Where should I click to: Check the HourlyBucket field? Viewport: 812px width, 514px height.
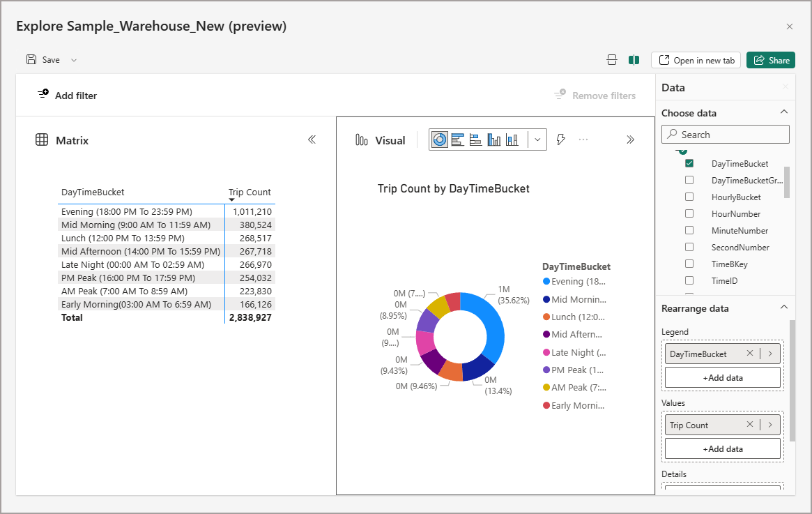(689, 197)
